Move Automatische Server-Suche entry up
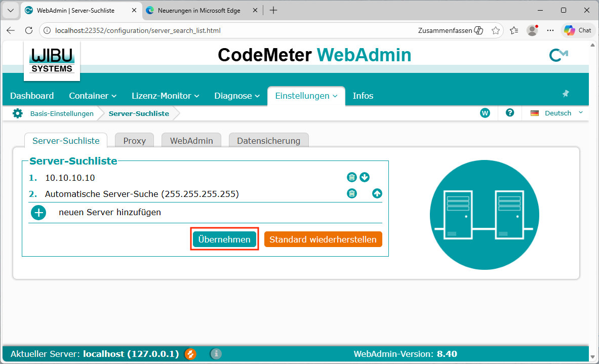599x364 pixels. coord(377,193)
